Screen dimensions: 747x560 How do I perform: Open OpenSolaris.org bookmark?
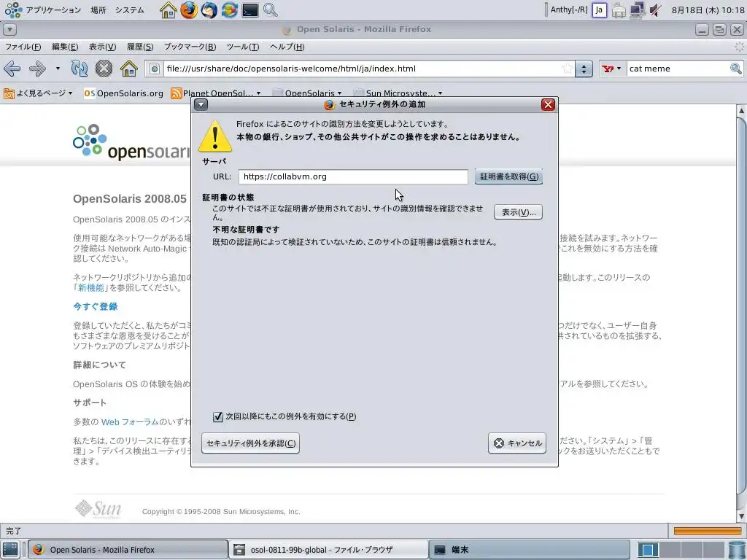pyautogui.click(x=124, y=93)
